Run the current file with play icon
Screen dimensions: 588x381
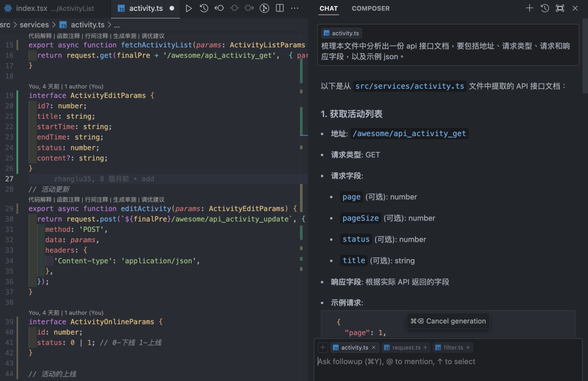[x=188, y=8]
